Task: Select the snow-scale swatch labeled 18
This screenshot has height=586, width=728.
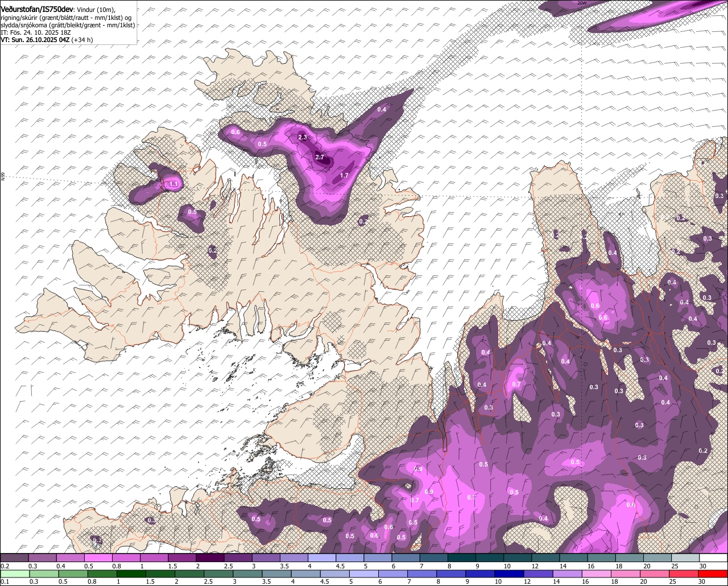Action: click(x=630, y=558)
